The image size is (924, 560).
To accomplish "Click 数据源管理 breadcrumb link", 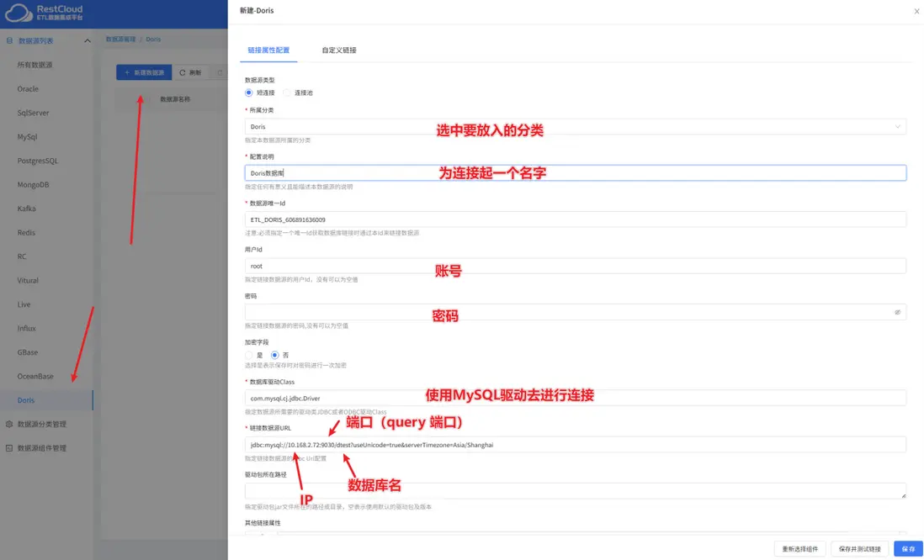I will 120,40.
